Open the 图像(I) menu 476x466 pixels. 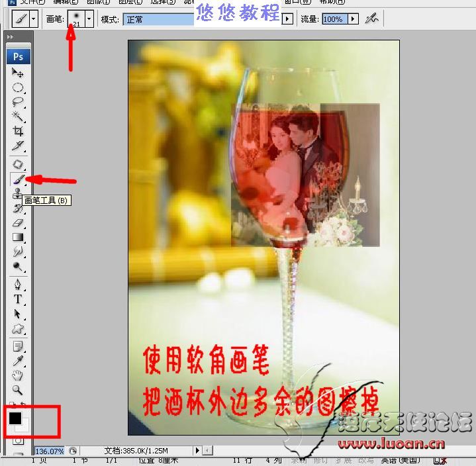click(98, 2)
